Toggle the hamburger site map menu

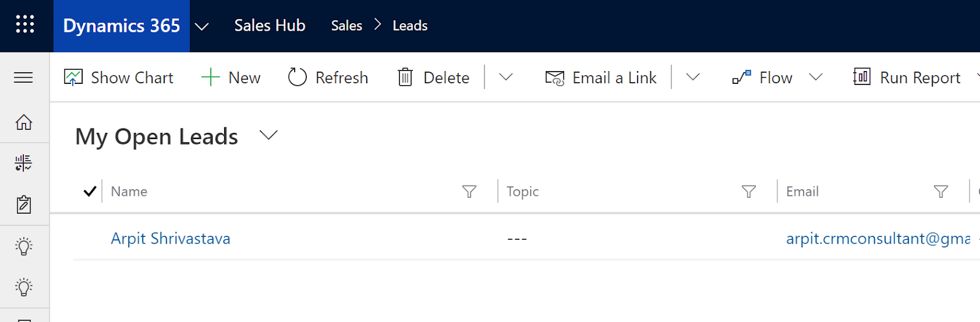[23, 78]
